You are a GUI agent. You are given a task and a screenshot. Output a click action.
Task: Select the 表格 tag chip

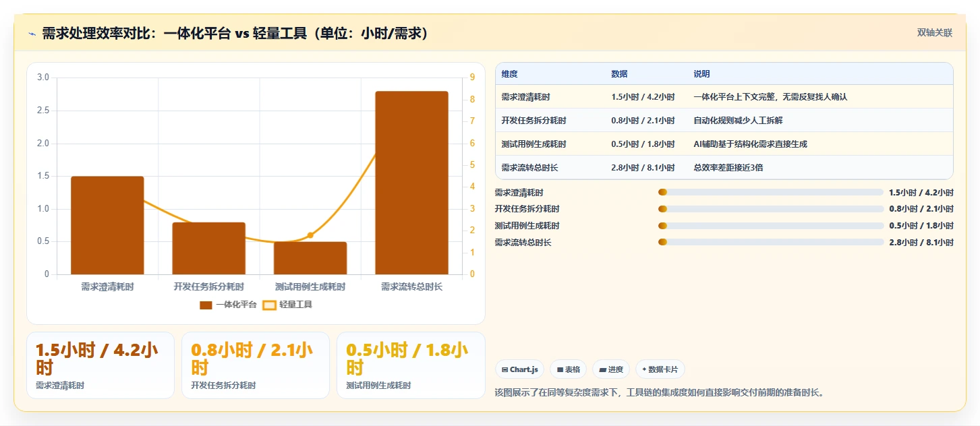pyautogui.click(x=568, y=369)
